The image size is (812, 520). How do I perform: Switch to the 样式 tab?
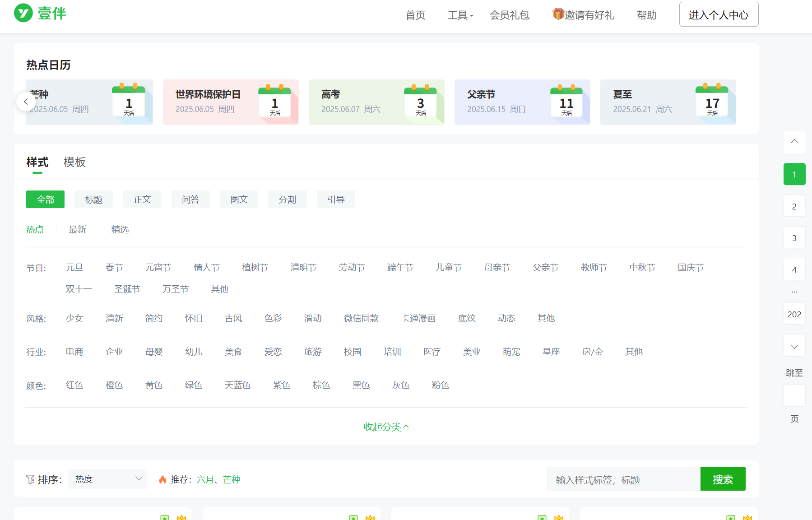click(x=37, y=162)
